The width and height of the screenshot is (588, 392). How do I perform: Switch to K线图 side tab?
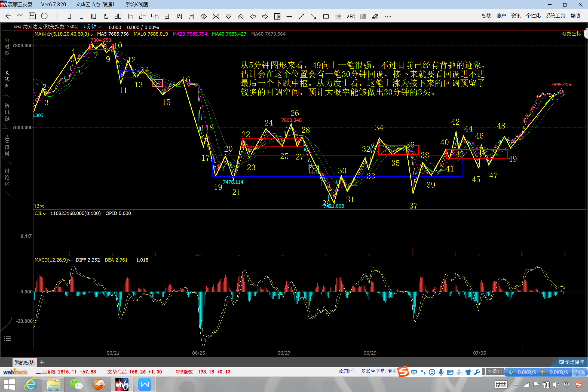click(7, 79)
